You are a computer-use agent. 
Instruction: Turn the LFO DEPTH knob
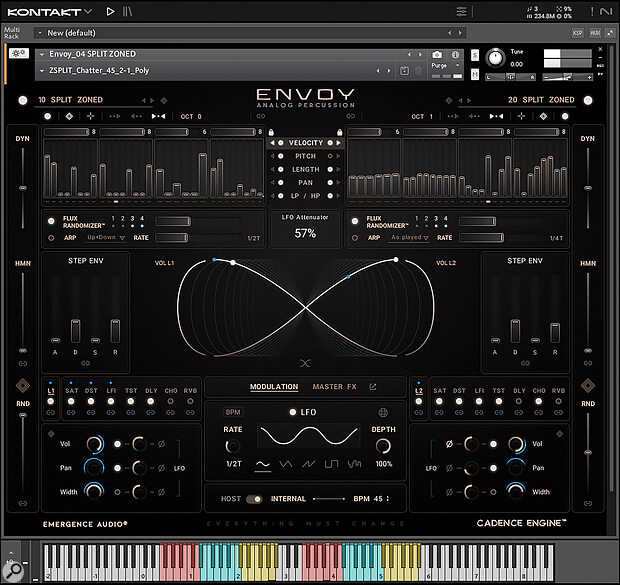tap(383, 446)
